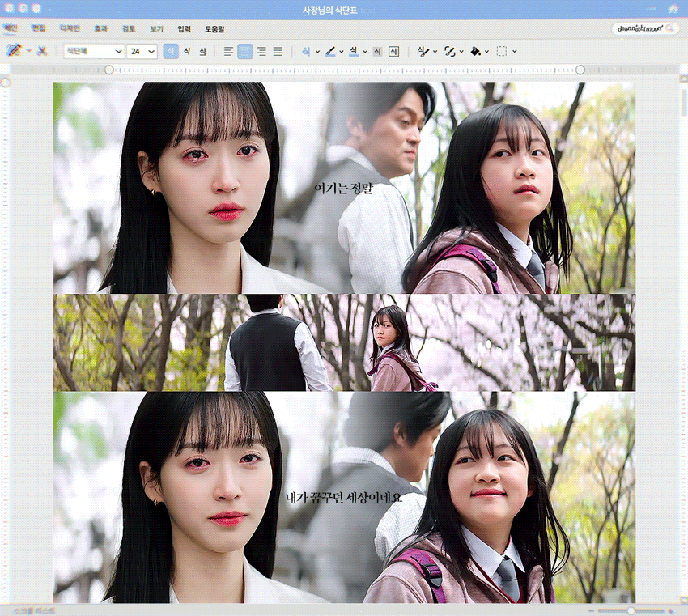The height and width of the screenshot is (616, 688).
Task: Open the 효과 menu tab
Action: click(x=100, y=29)
